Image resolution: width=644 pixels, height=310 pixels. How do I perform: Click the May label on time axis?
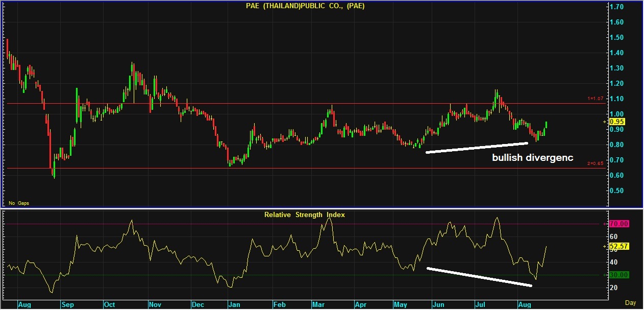pos(400,304)
